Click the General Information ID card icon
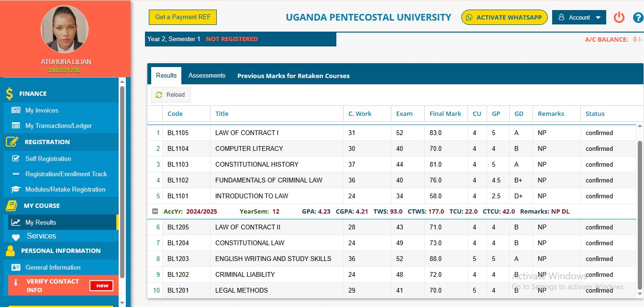This screenshot has height=307, width=644. coord(16,267)
